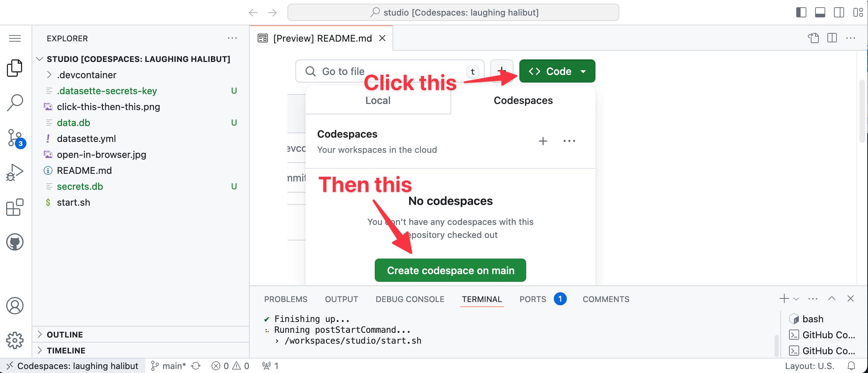Screen dimensions: 868x373
Task: Open the Extensions view
Action: click(x=15, y=208)
